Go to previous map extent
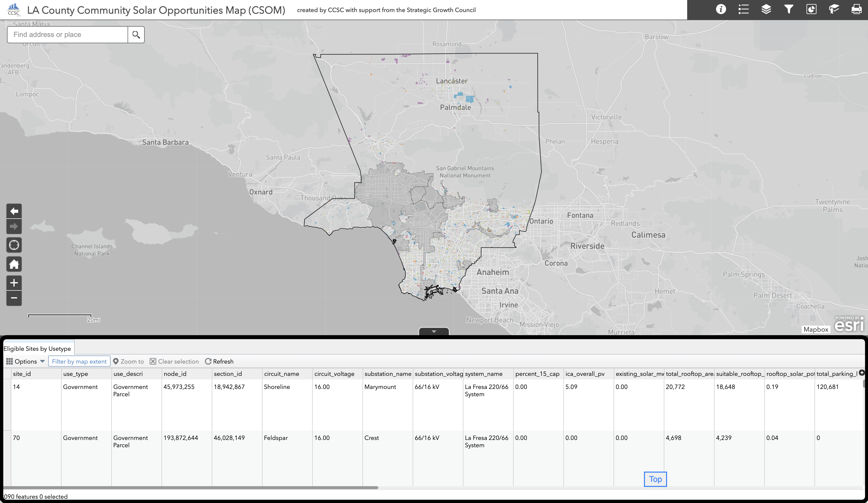 tap(14, 211)
